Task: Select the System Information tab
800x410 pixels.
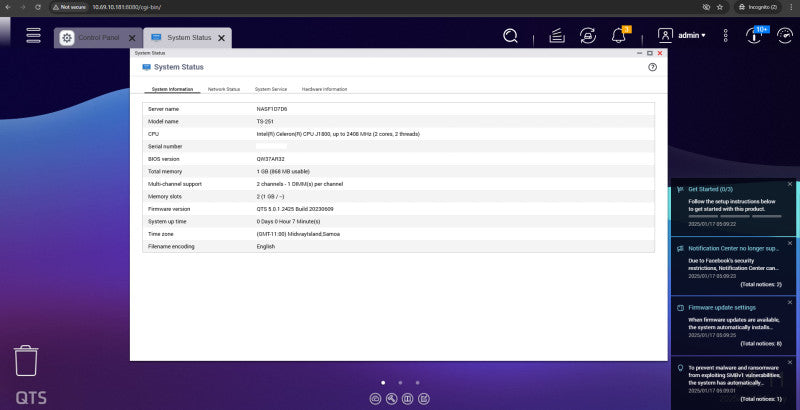Action: (x=172, y=89)
